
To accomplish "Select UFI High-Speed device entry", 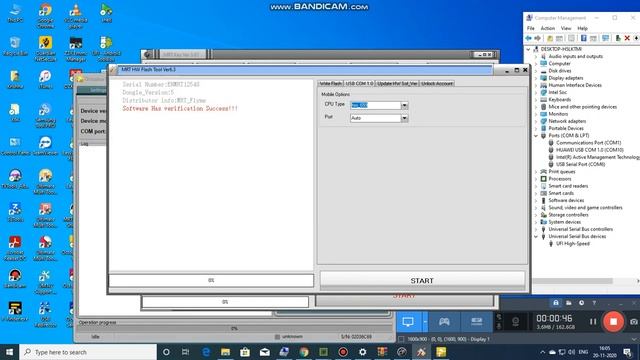I will click(573, 243).
